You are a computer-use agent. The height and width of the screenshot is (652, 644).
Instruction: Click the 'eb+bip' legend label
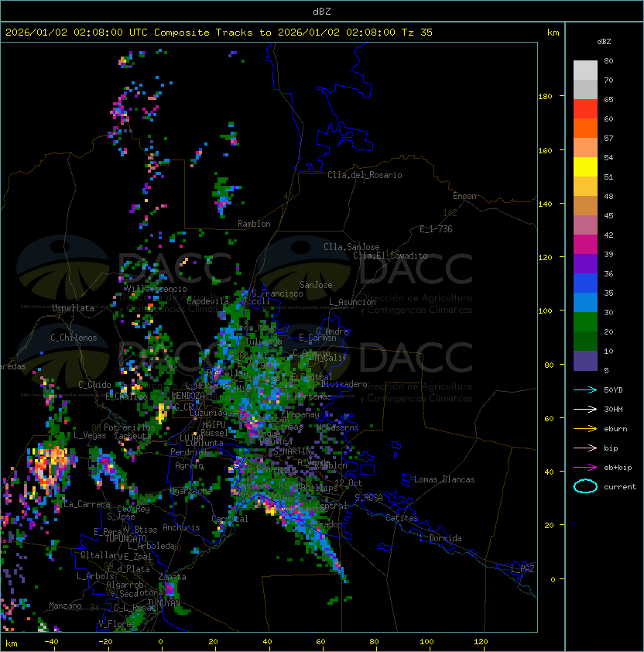click(x=618, y=468)
